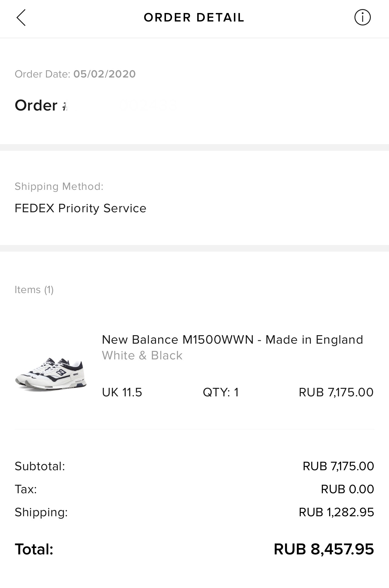Viewport: 389px width, 588px height.
Task: Select the Shipping cost RUB 1,282.95
Action: tap(336, 512)
